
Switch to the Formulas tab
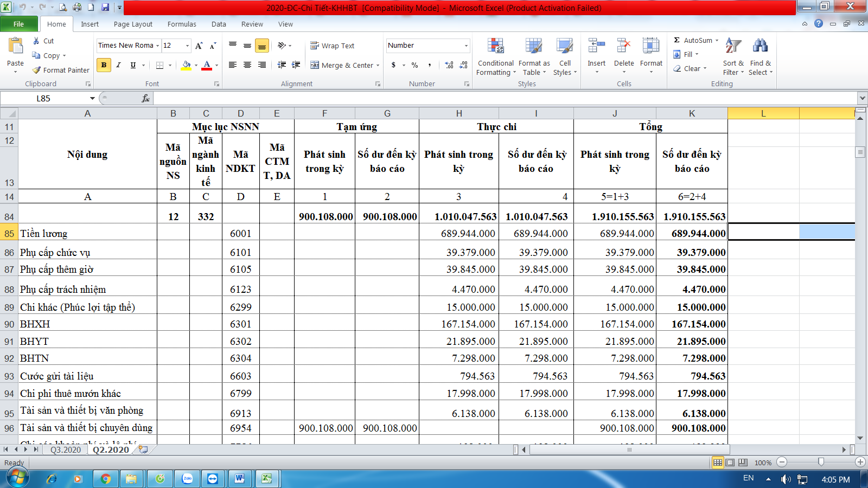[x=182, y=24]
